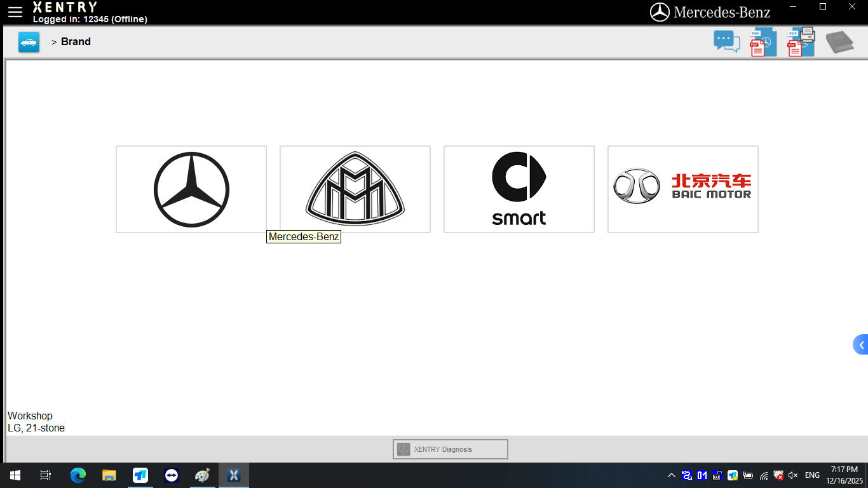This screenshot has width=868, height=488.
Task: Click the XENTRY Diagnosis button at the bottom
Action: click(x=450, y=449)
